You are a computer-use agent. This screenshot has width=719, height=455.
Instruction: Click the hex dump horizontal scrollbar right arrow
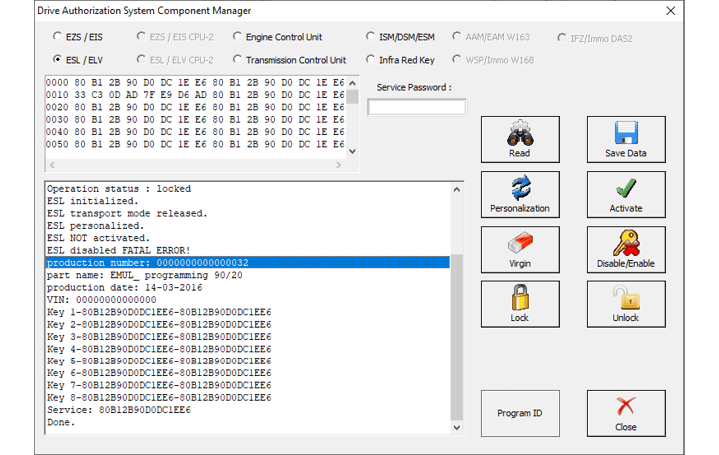click(x=339, y=165)
